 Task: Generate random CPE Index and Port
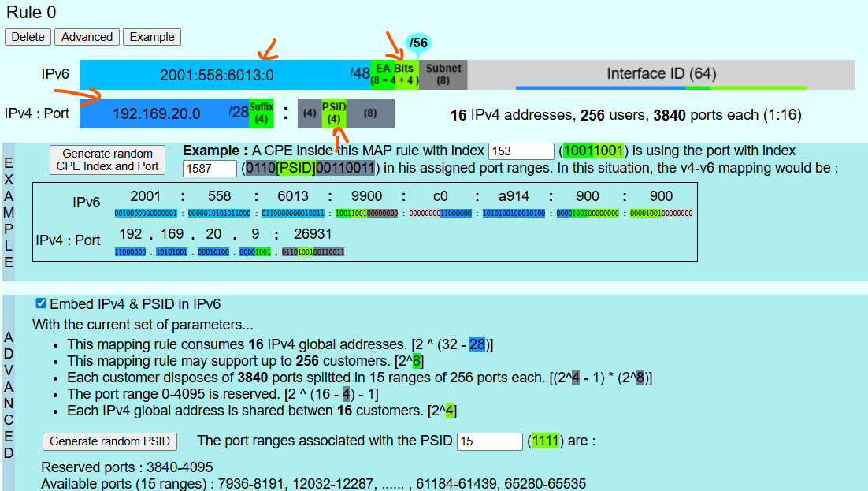coord(107,159)
